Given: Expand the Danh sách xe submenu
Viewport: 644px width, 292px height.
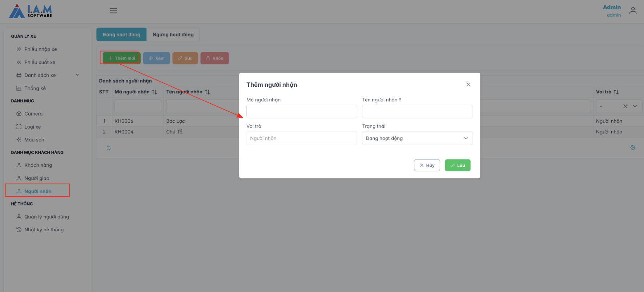Looking at the screenshot, I should tap(77, 75).
